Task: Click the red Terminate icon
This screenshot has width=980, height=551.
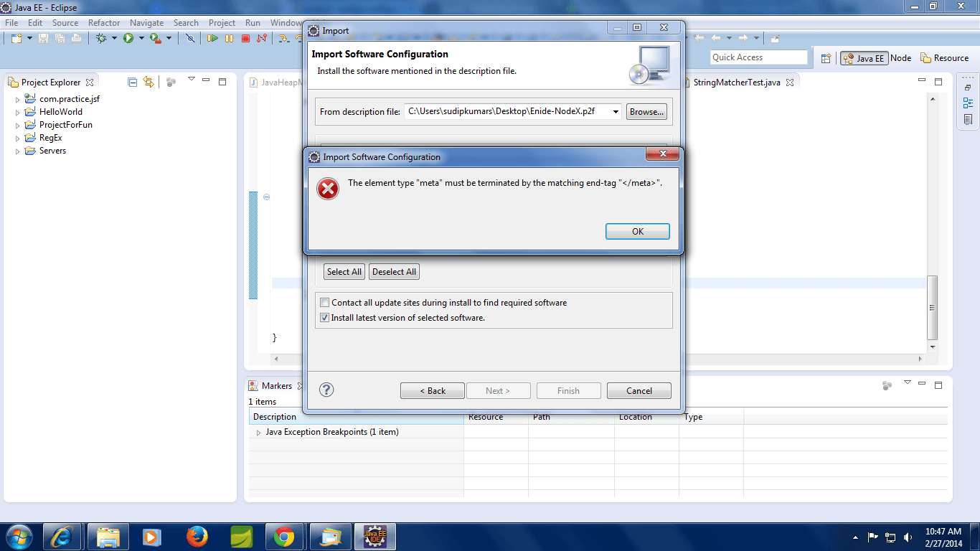Action: [x=246, y=38]
